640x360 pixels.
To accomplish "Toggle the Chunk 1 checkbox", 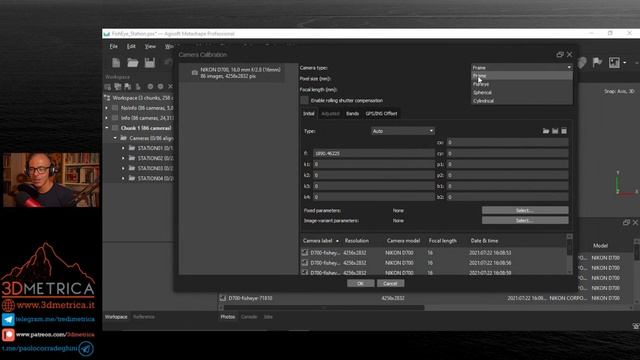I will [x=115, y=128].
